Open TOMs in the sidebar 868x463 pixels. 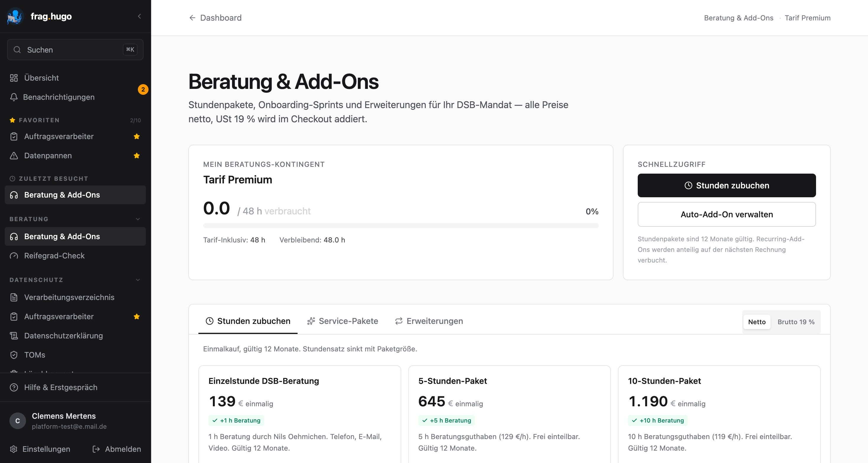[x=75, y=355]
